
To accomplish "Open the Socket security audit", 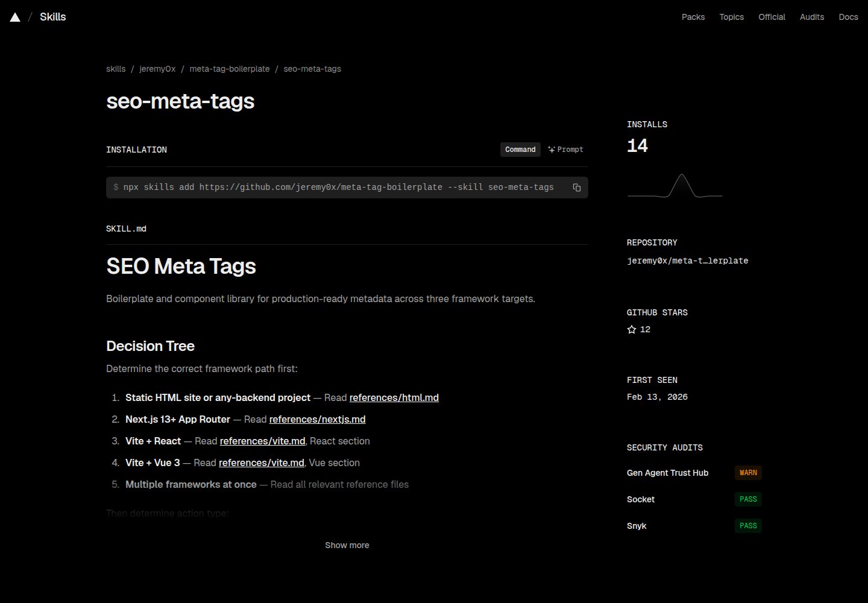I will [x=641, y=499].
